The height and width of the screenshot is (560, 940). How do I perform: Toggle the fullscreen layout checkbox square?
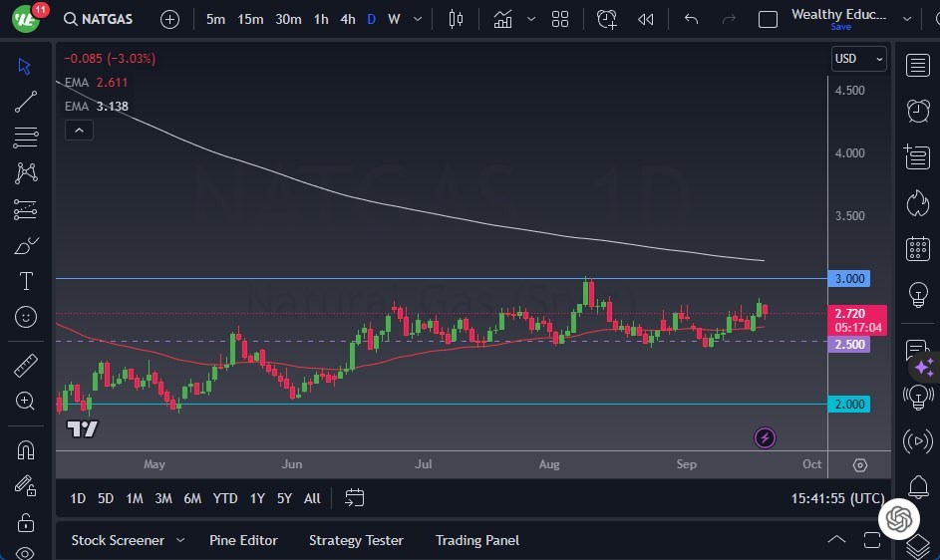pyautogui.click(x=768, y=19)
